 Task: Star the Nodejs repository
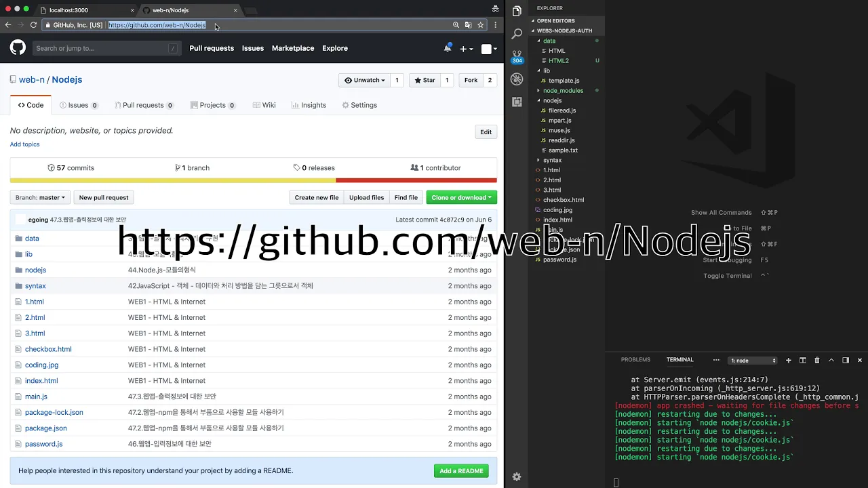(425, 80)
